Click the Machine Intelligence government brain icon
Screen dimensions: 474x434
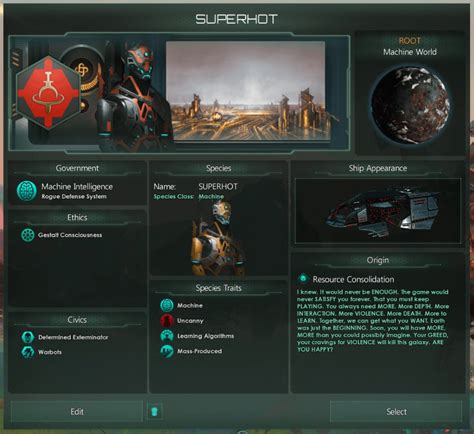[x=27, y=191]
